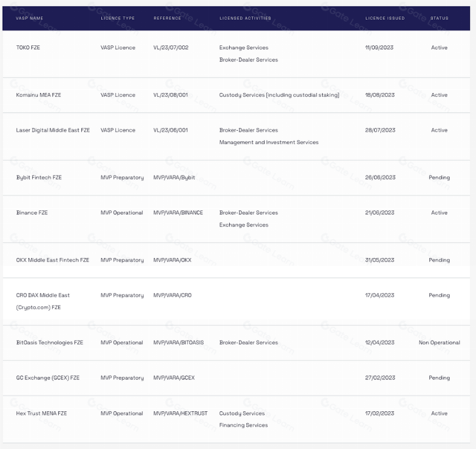The height and width of the screenshot is (449, 476).
Task: Click the LICENCE TYPE column header
Action: click(x=118, y=18)
